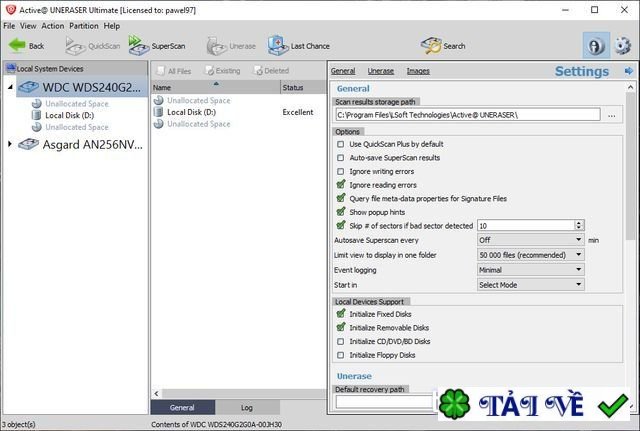Select Local Disk (D:) icon in device tree

pos(37,115)
